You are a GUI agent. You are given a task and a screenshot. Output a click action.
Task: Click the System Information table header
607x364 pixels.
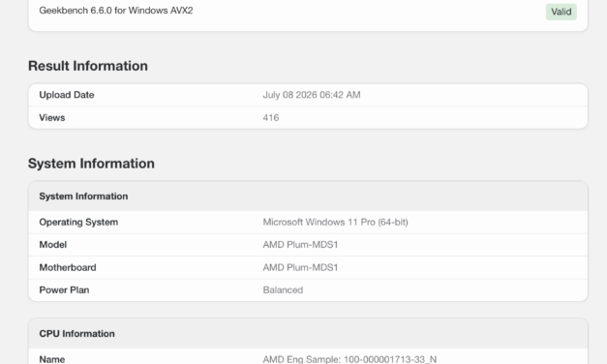(308, 197)
